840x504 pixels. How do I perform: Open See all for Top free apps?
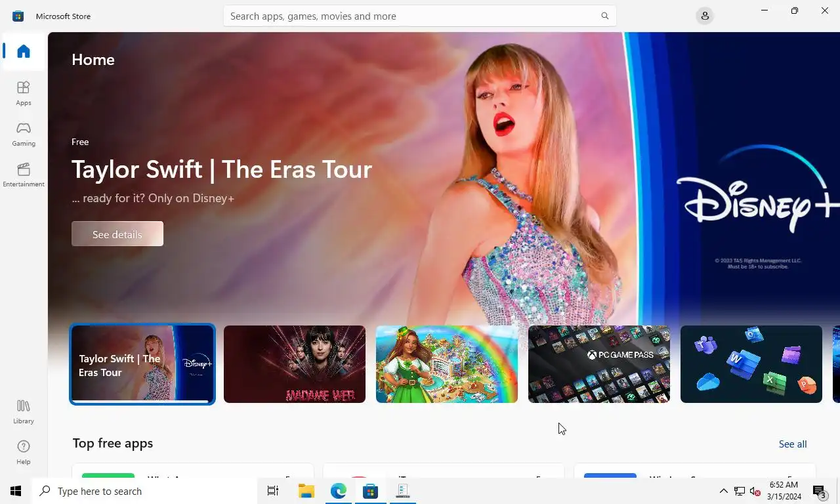tap(793, 444)
